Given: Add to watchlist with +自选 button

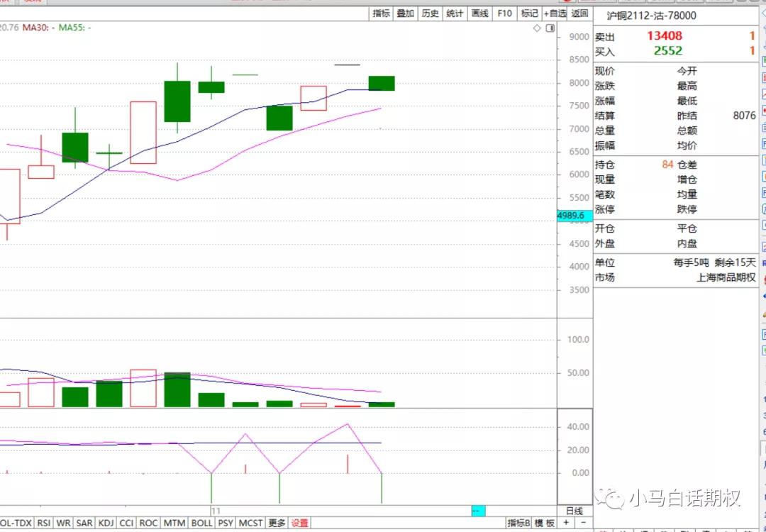Looking at the screenshot, I should (555, 13).
